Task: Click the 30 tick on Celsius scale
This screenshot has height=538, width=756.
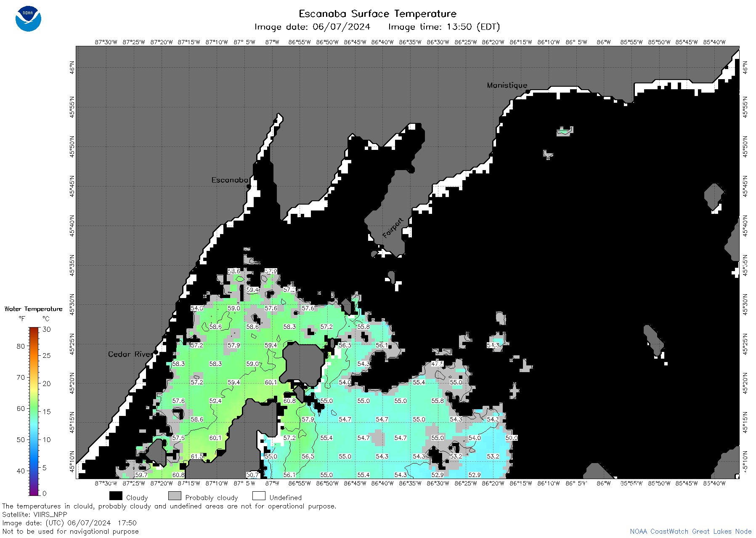Action: click(x=47, y=329)
